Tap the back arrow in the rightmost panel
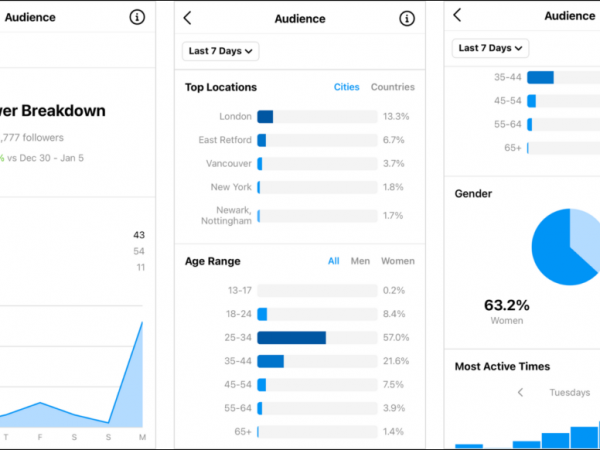The height and width of the screenshot is (450, 600). [457, 15]
